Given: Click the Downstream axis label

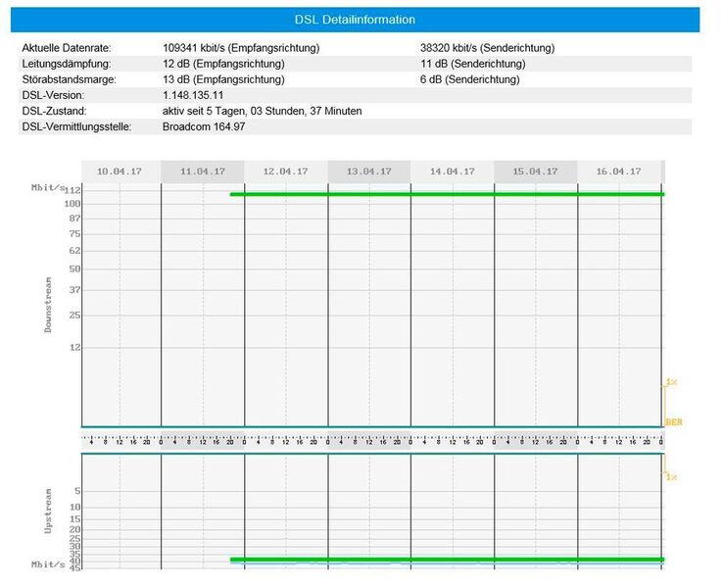Looking at the screenshot, I should point(48,305).
